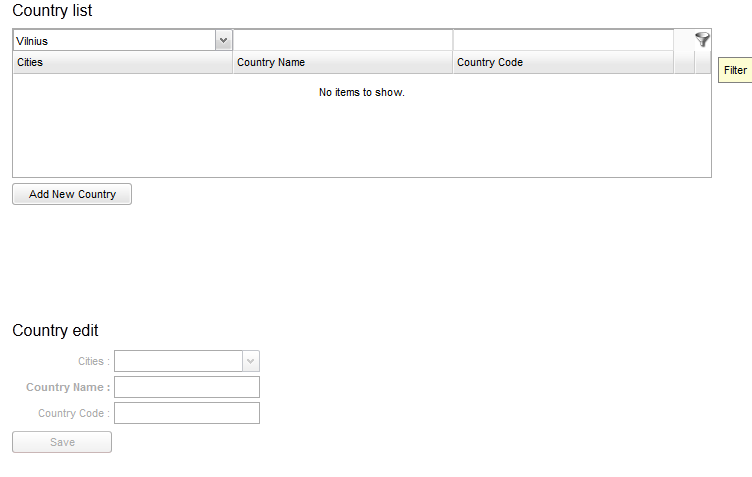Click the bold Country Name form label
The height and width of the screenshot is (477, 752).
click(67, 387)
